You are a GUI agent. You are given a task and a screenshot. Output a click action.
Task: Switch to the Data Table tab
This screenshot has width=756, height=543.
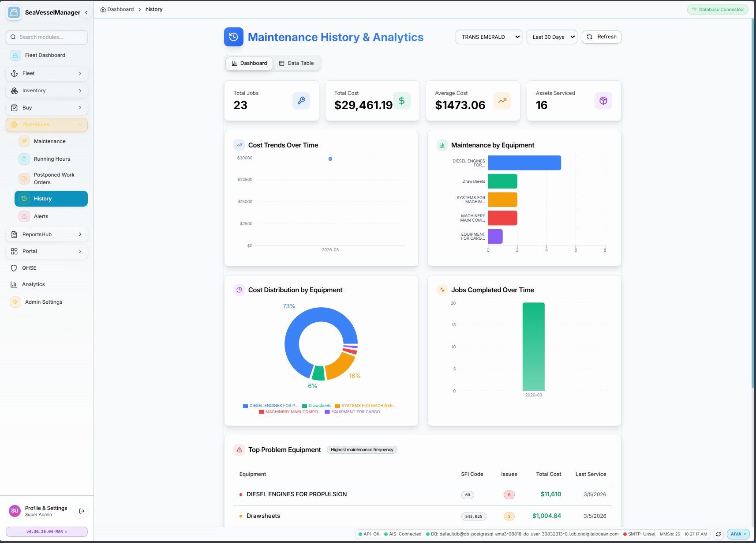click(296, 63)
